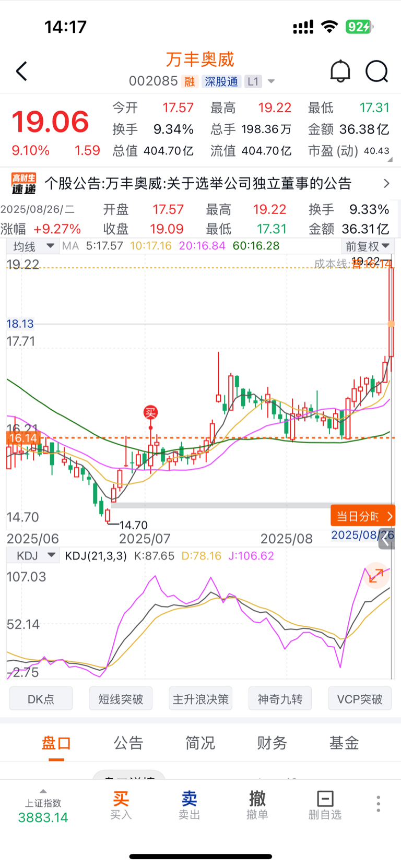Select the 短线突破 indicator button
Image resolution: width=401 pixels, height=868 pixels.
click(x=121, y=699)
